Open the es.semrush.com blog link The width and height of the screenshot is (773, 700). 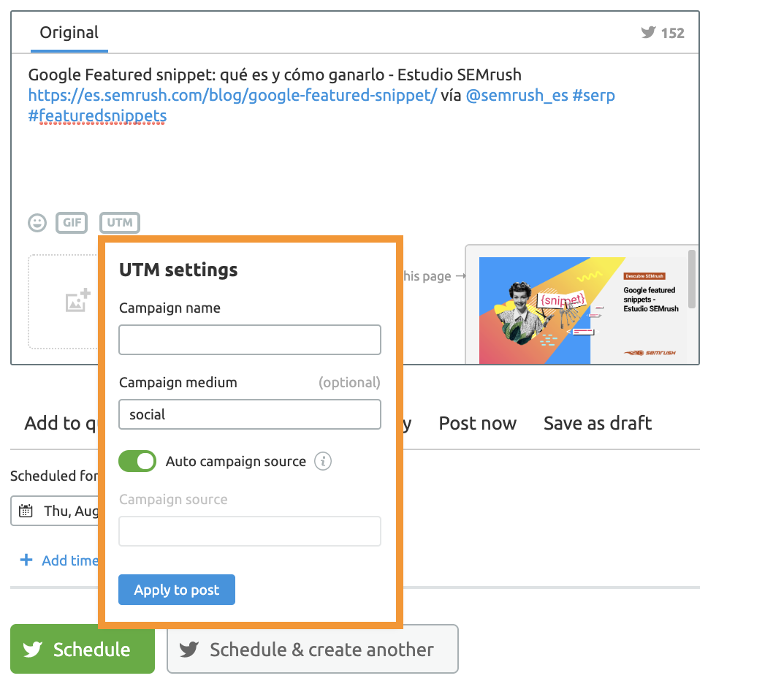tap(232, 95)
